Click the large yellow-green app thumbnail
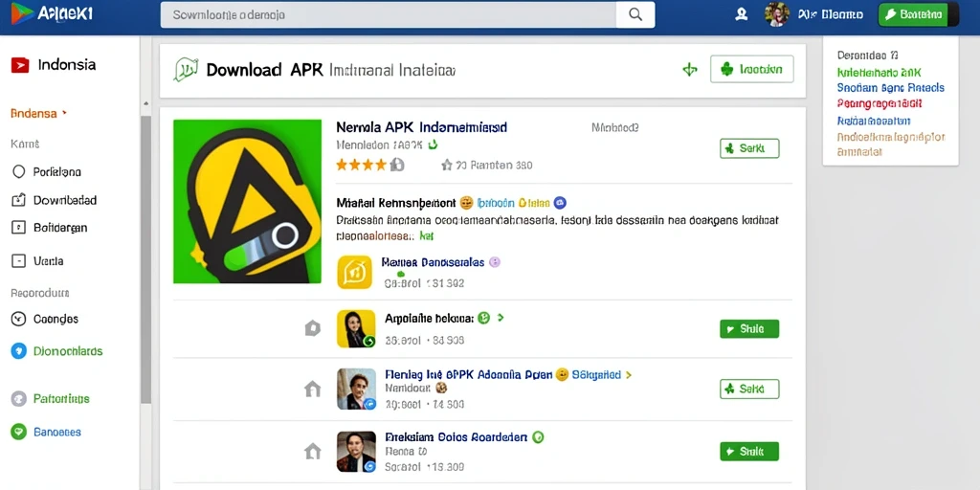Viewport: 980px width, 490px height. click(x=248, y=201)
